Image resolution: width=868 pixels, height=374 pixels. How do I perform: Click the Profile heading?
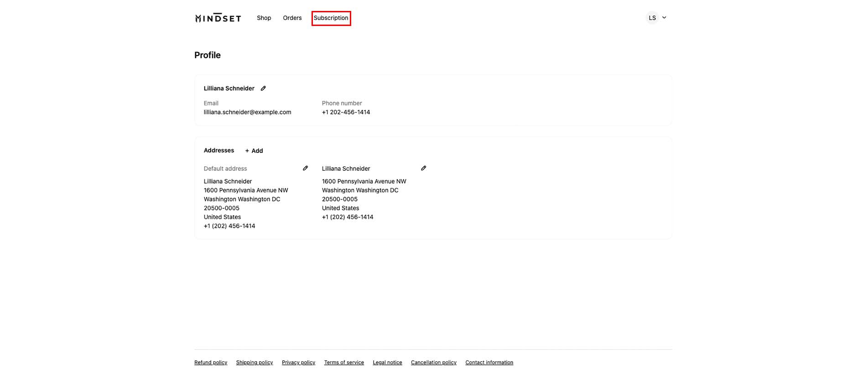[208, 55]
